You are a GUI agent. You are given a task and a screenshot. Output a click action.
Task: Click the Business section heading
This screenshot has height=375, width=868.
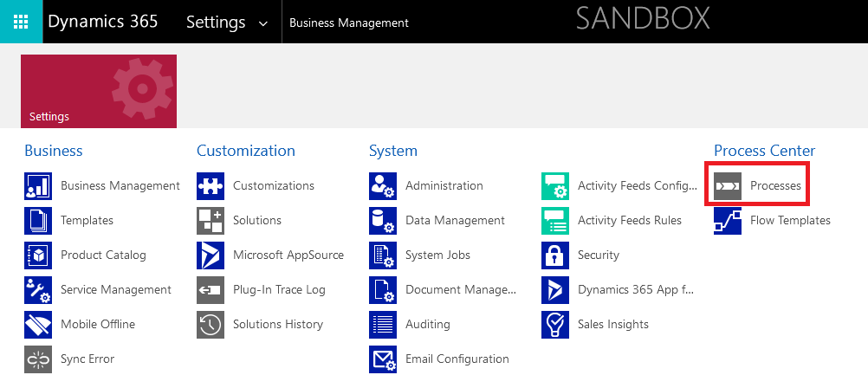pos(54,151)
